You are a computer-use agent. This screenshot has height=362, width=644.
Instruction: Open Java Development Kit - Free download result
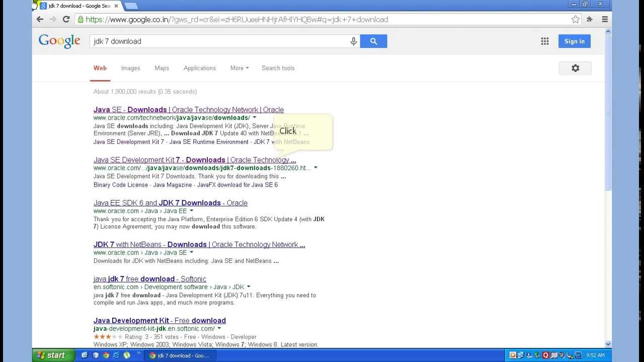click(x=159, y=321)
